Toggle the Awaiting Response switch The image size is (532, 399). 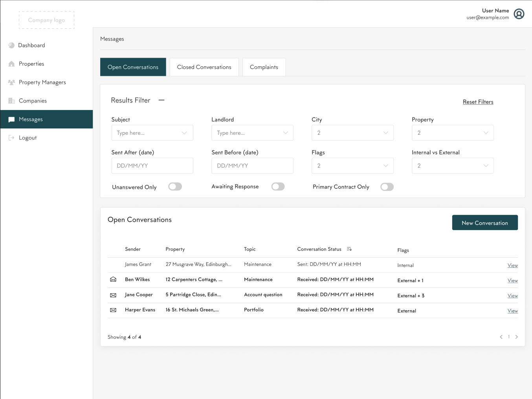coord(278,187)
